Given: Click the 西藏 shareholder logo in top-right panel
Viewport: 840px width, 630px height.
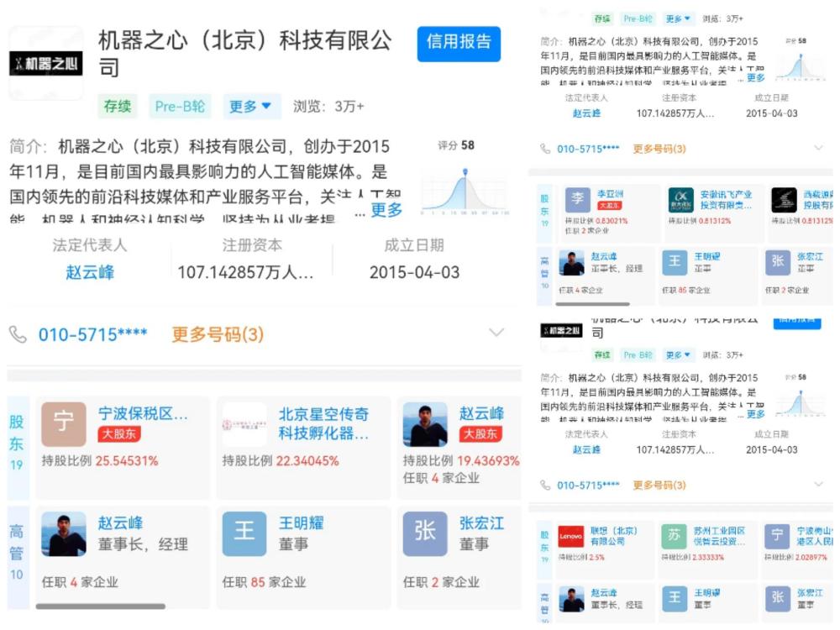Looking at the screenshot, I should (784, 201).
